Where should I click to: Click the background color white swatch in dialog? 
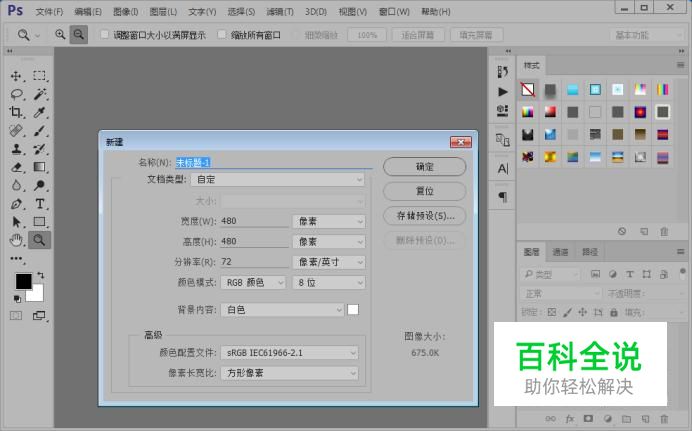tap(353, 310)
